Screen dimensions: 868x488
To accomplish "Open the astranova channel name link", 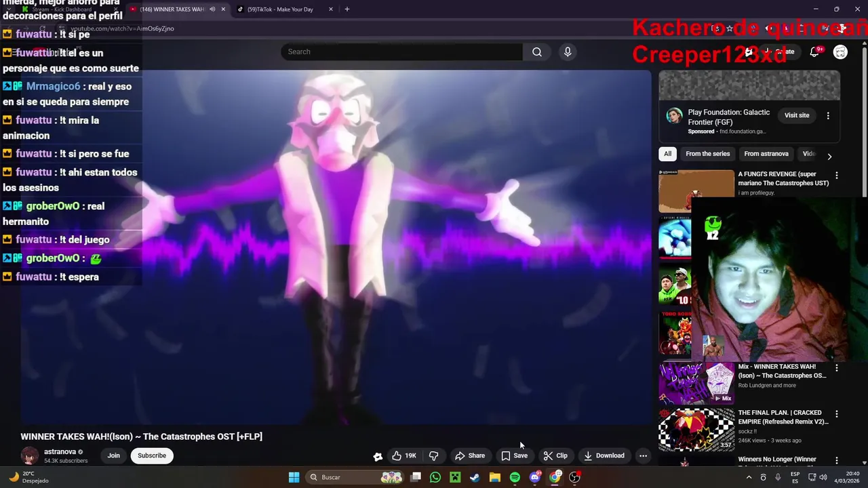I will (x=60, y=452).
